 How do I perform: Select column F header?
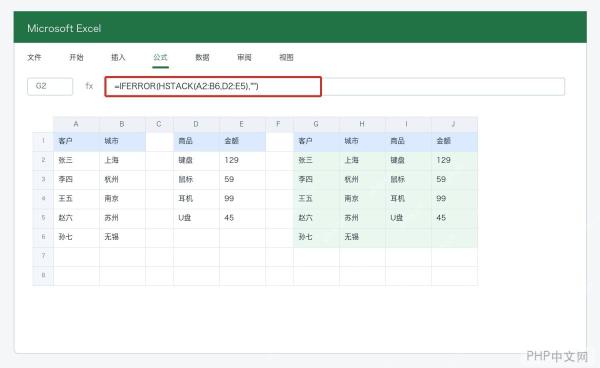[279, 124]
